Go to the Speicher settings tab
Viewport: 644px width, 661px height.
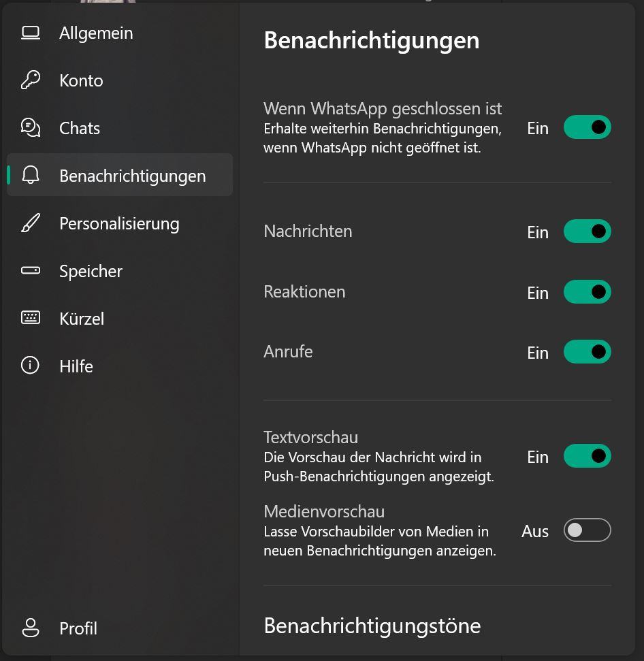[91, 271]
